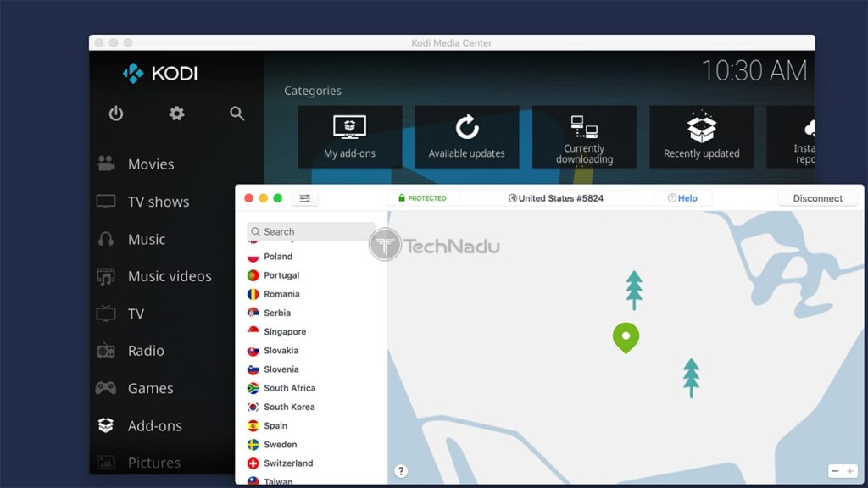Select Switzerland from the country list
The width and height of the screenshot is (868, 488).
[x=288, y=463]
